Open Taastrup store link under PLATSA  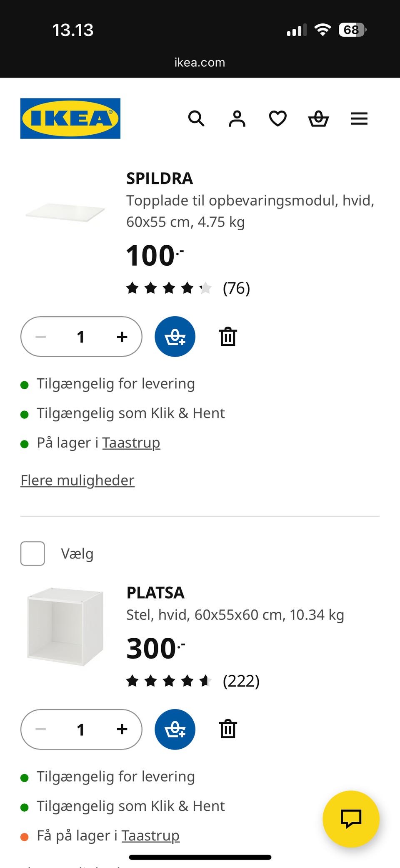[x=150, y=836]
